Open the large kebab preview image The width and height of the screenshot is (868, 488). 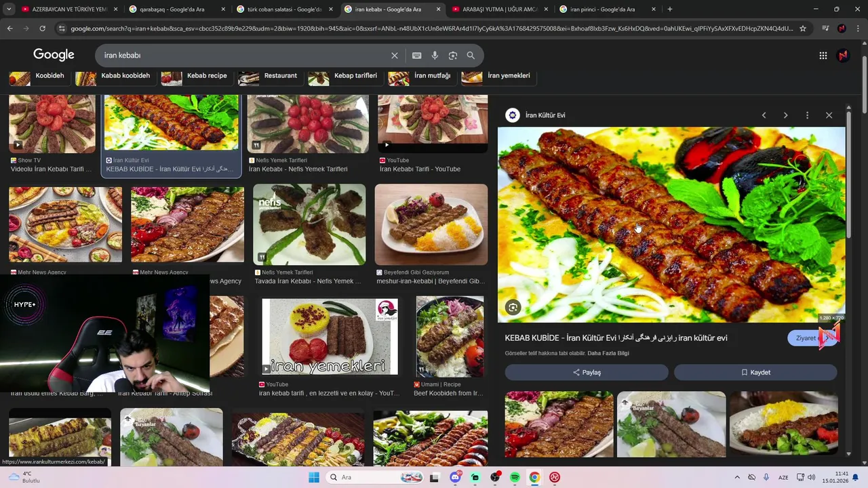[671, 224]
